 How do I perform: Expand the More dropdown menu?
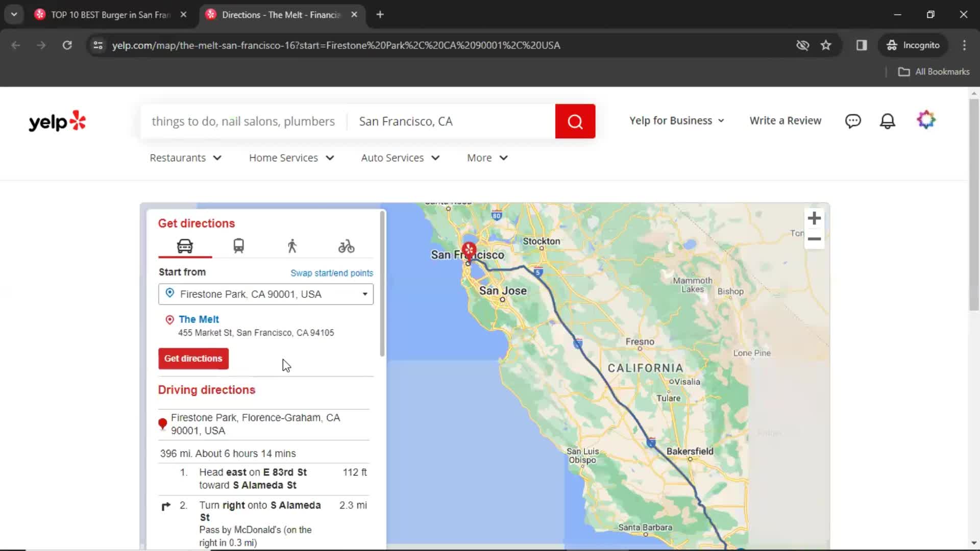[488, 158]
